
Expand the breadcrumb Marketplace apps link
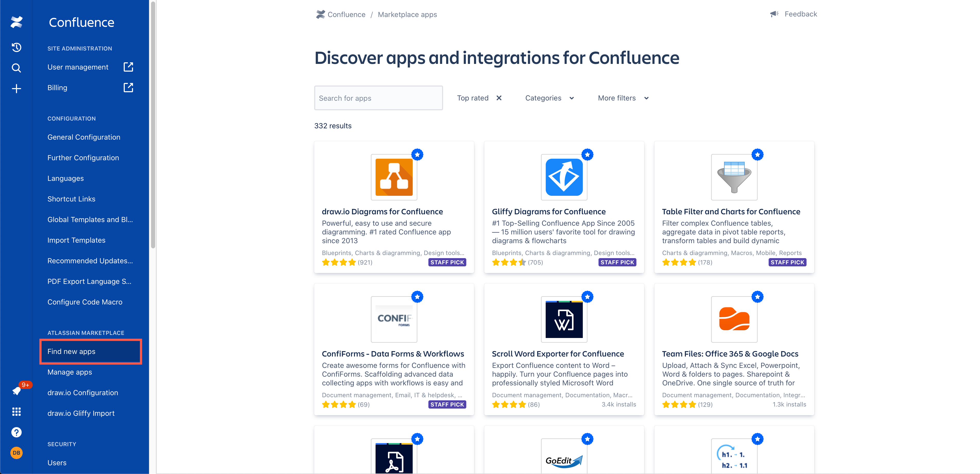[407, 14]
